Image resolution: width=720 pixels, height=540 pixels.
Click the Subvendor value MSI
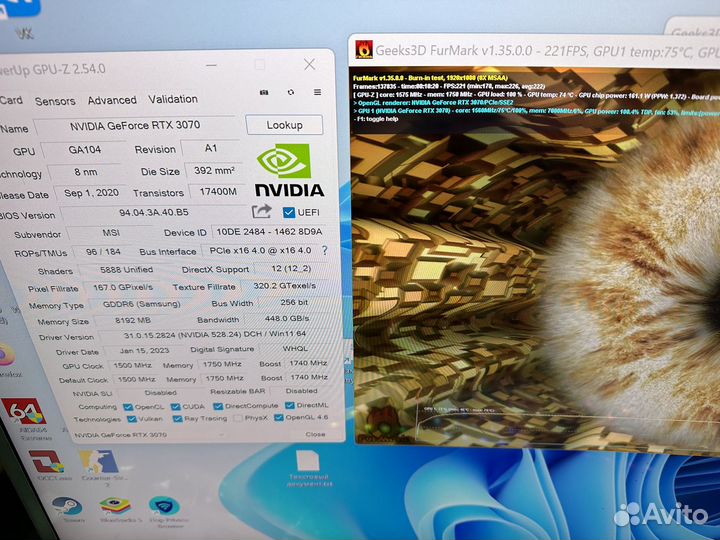[x=111, y=233]
